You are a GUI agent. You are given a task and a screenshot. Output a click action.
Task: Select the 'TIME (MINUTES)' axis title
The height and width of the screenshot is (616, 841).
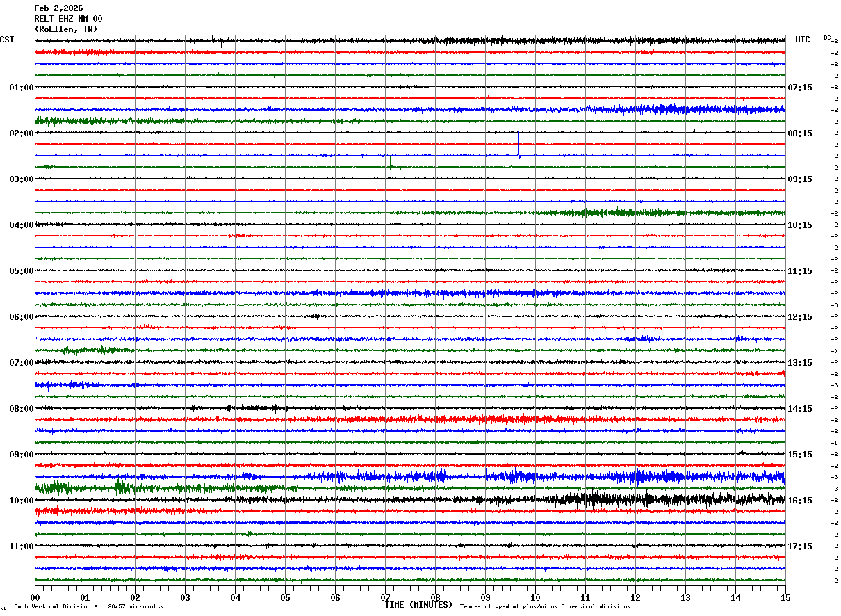418,605
